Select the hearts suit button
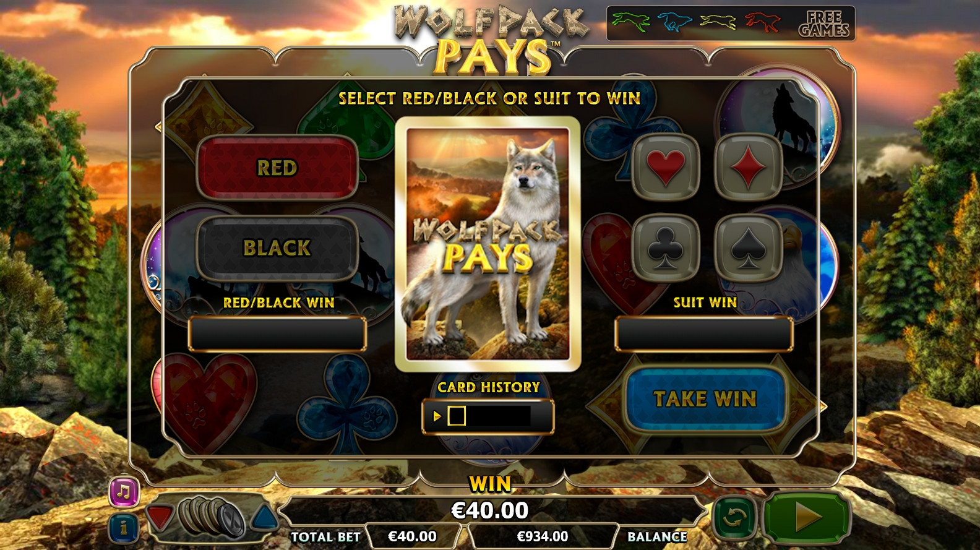Image resolution: width=980 pixels, height=550 pixels. 666,167
